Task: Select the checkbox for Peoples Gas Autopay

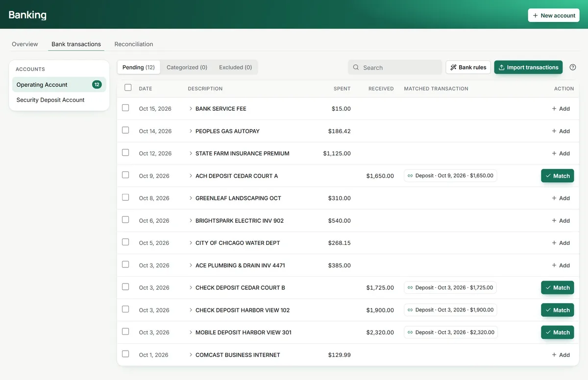Action: (125, 130)
